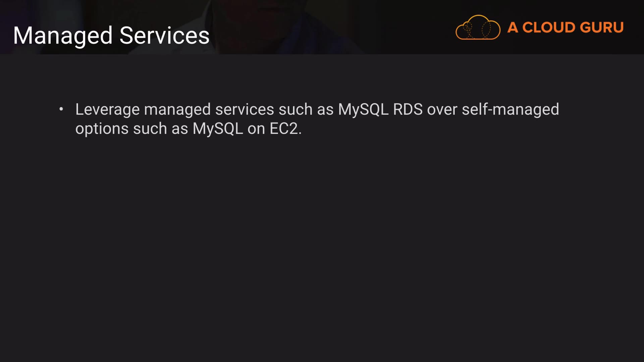Click the word "services" in the bullet text

coord(245,109)
